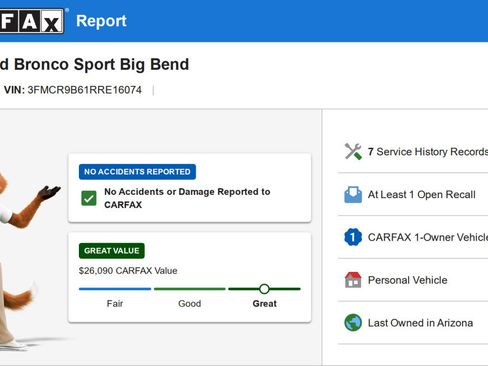Click the GREAT VALUE badge
Viewport: 488px width, 366px height.
(112, 251)
